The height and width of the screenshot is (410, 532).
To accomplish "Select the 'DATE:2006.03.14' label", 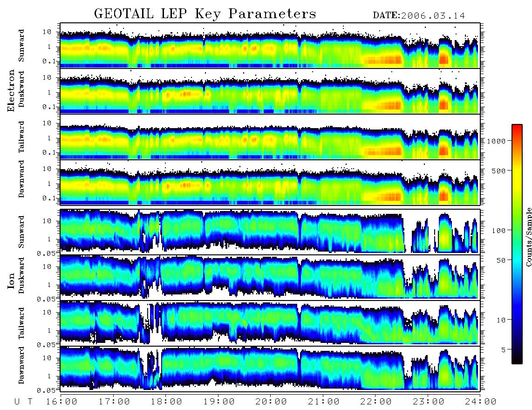I will tap(419, 16).
